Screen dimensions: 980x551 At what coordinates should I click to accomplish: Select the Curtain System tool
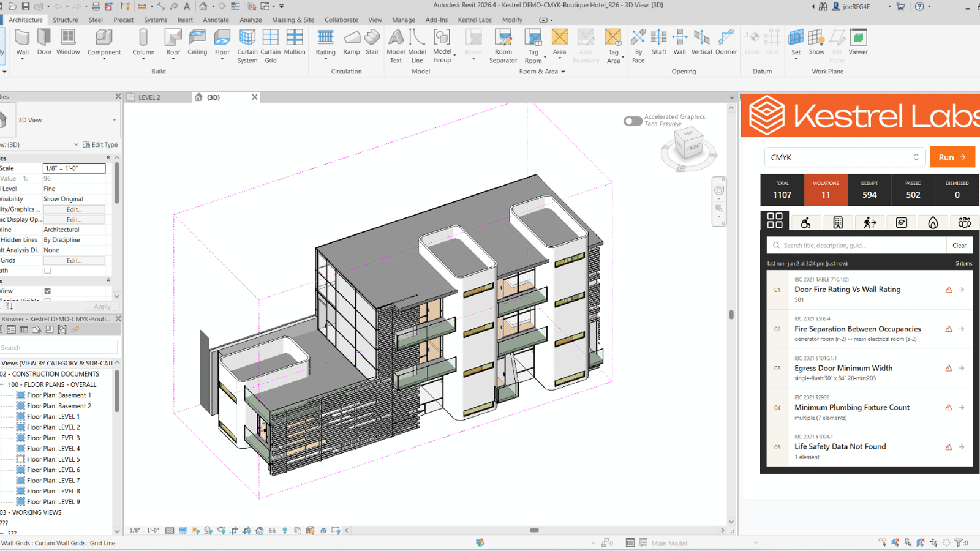coord(247,47)
